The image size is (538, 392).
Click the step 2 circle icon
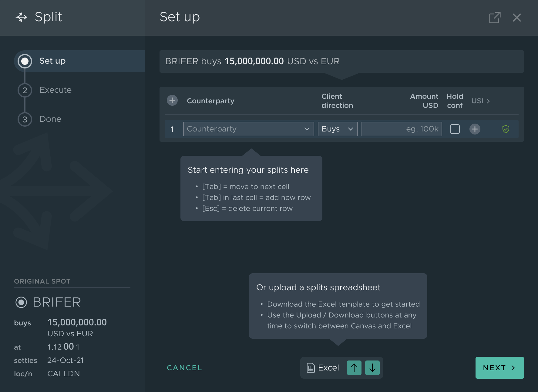click(x=25, y=90)
